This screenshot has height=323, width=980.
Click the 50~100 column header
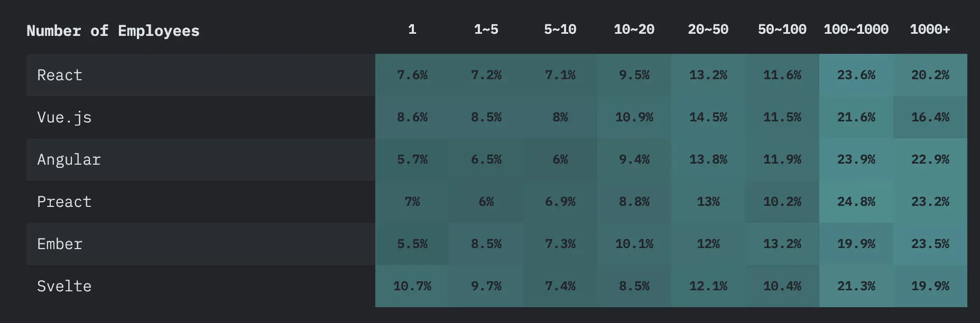pos(782,30)
